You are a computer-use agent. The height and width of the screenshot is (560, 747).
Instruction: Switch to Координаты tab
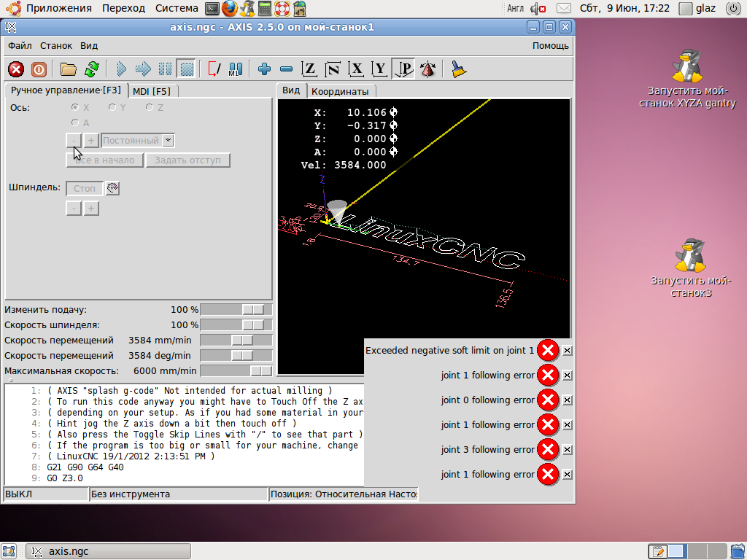pos(340,91)
